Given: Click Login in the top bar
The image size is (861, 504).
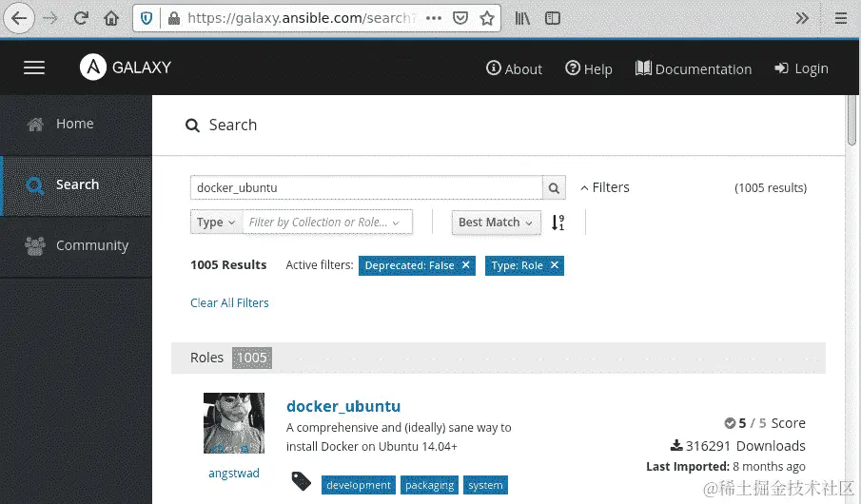Looking at the screenshot, I should pyautogui.click(x=801, y=68).
